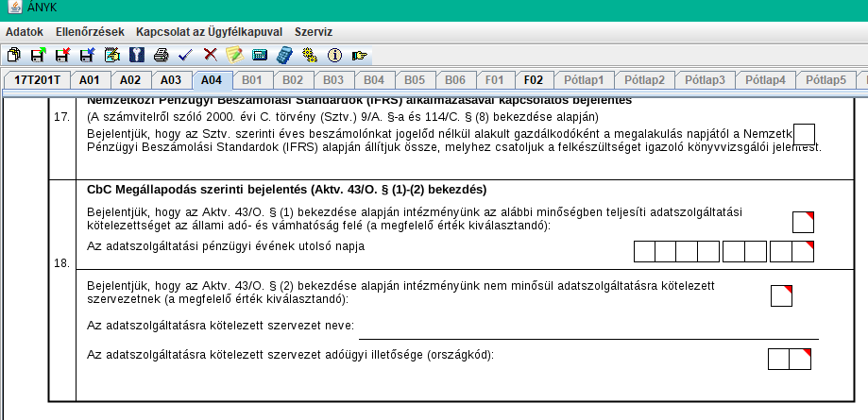
Task: Click the red X delete icon
Action: [210, 55]
